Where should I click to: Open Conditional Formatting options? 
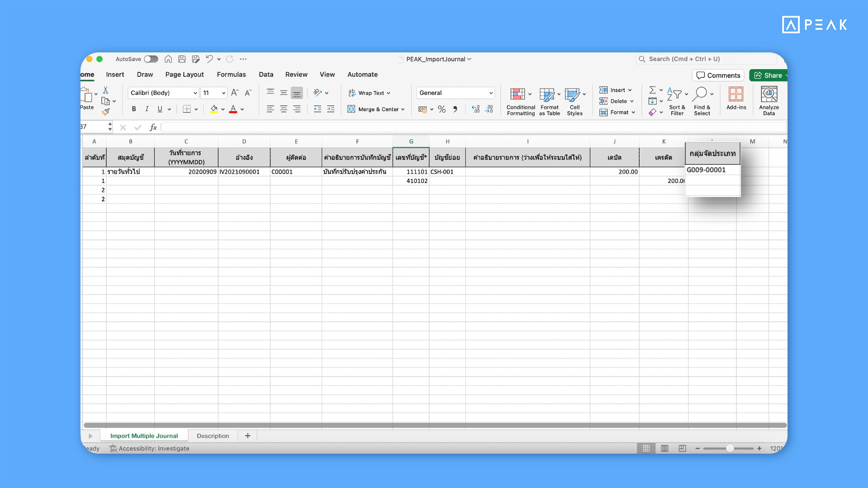pos(520,101)
